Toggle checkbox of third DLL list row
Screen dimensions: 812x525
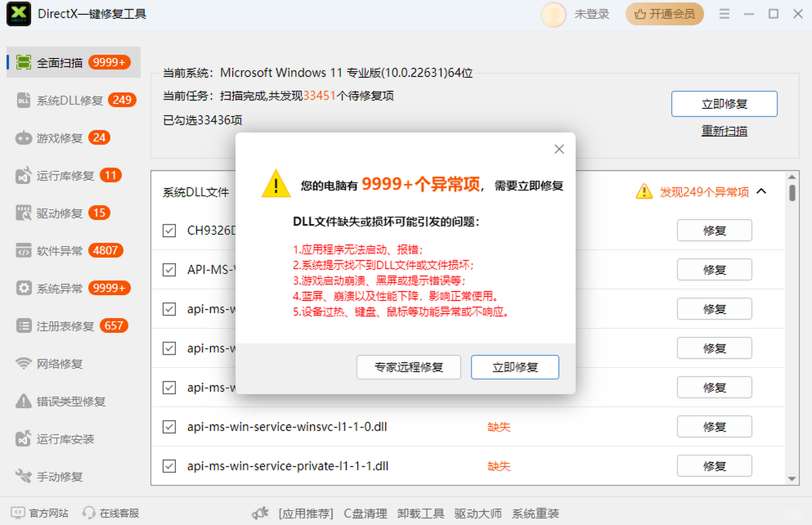[x=169, y=309]
